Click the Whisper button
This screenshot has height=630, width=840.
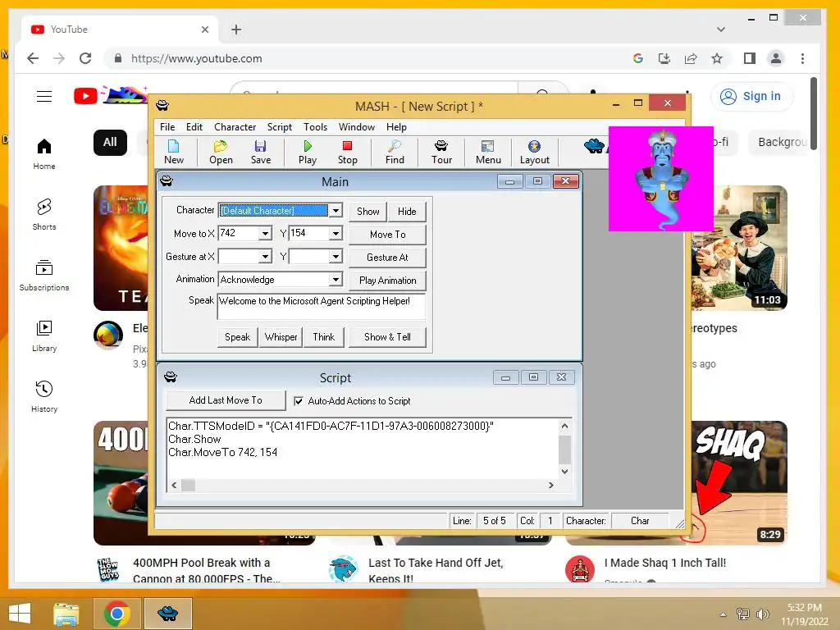click(281, 337)
